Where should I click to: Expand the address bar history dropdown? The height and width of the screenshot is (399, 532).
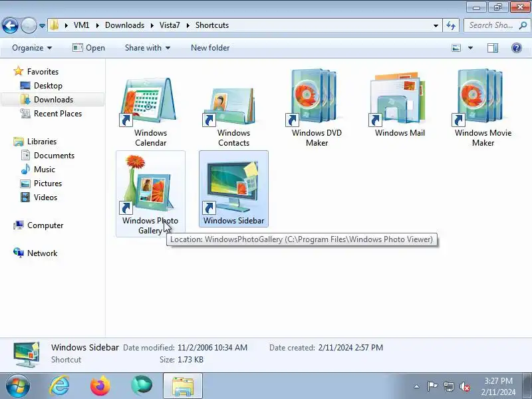click(x=436, y=25)
